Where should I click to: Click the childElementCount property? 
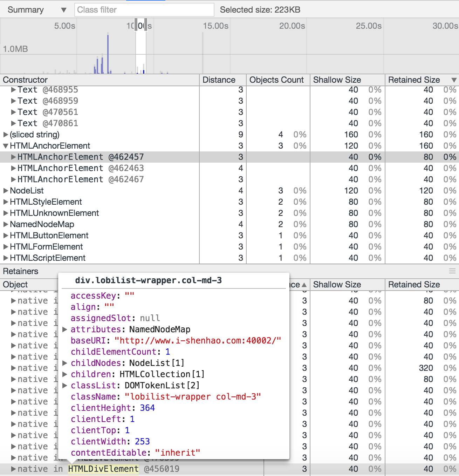click(121, 352)
